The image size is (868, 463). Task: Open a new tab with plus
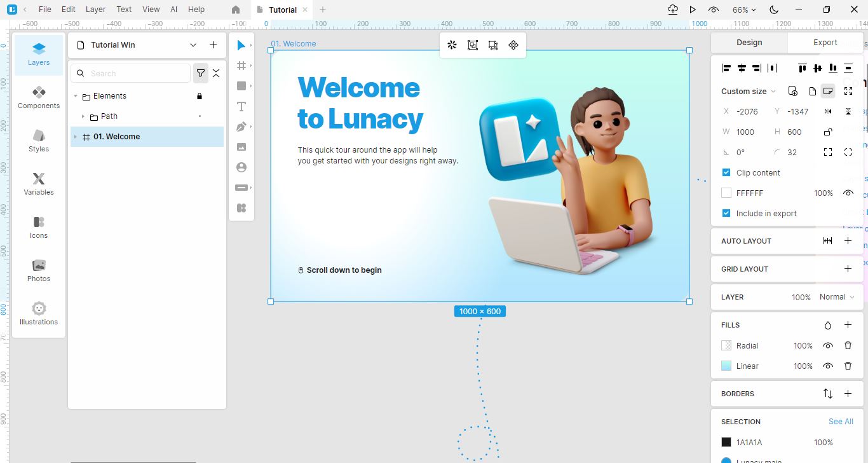tap(323, 10)
